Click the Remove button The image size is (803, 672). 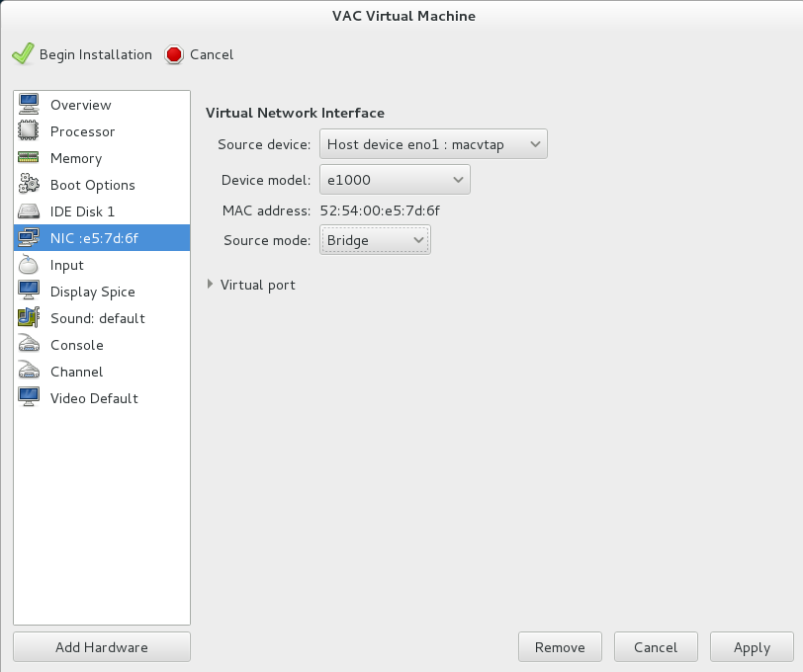pos(560,647)
